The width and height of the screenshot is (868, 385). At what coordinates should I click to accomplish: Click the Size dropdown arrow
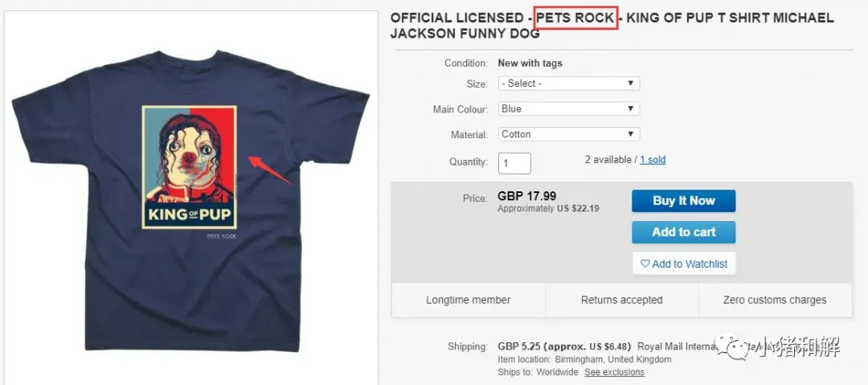click(x=631, y=84)
